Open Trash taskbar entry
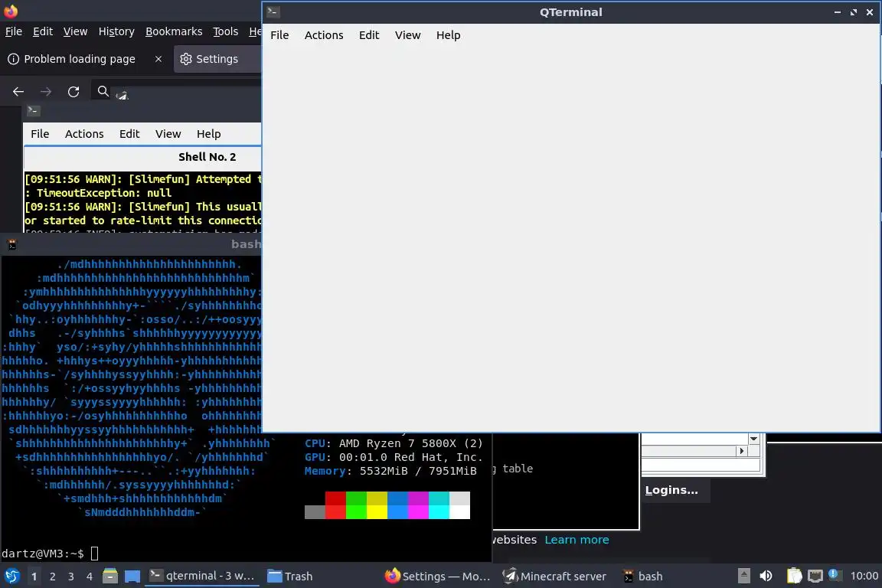 (x=289, y=577)
